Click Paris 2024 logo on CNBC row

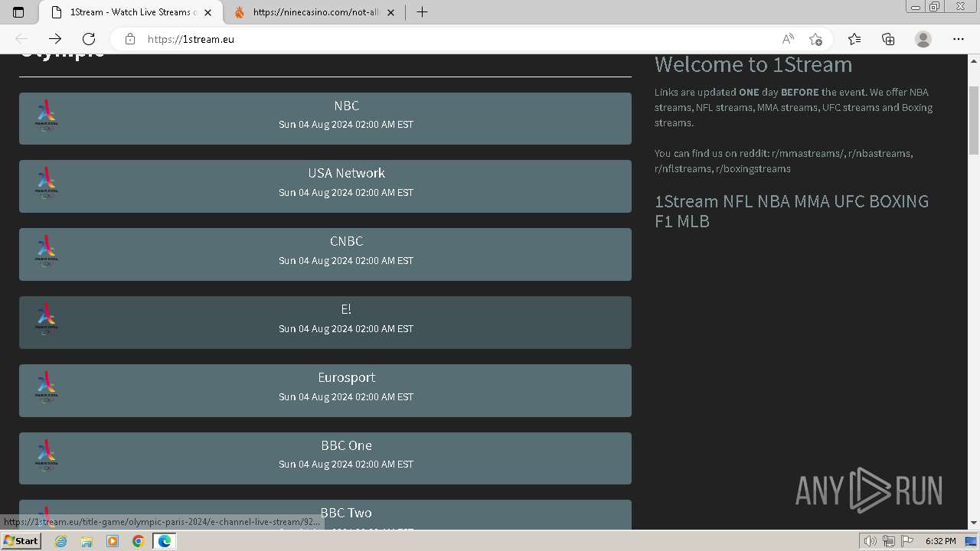(x=47, y=252)
